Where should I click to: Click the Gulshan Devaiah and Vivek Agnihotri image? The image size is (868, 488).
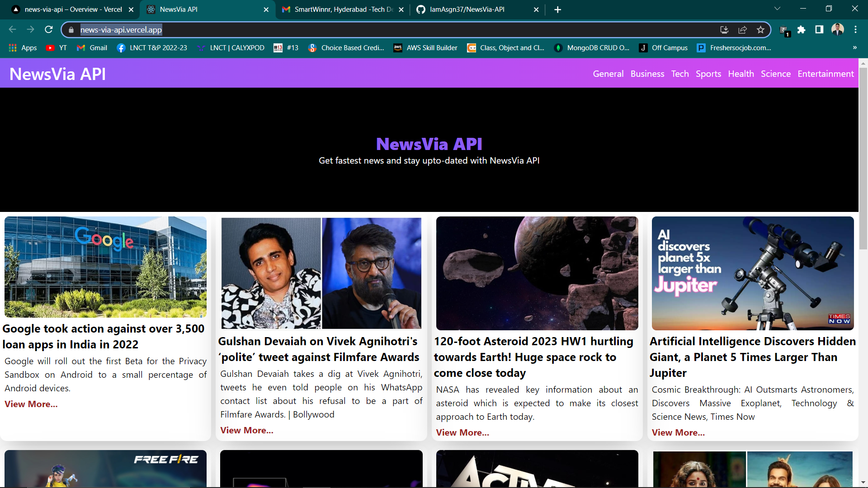321,273
